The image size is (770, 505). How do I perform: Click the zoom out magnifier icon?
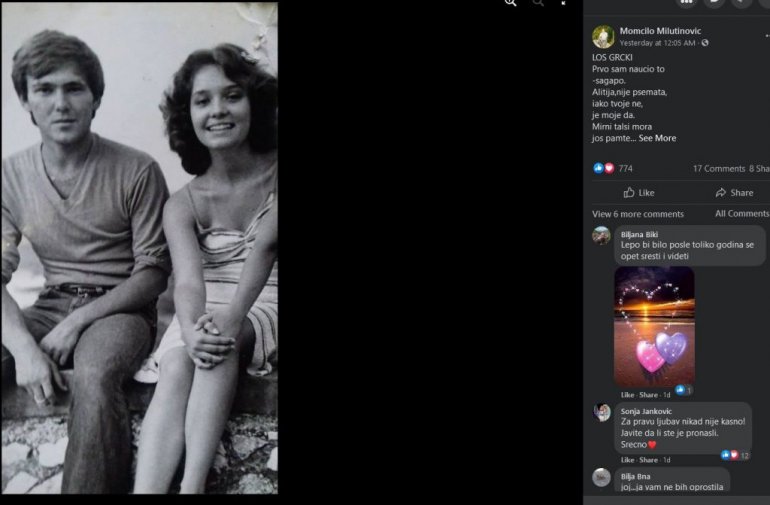coord(538,3)
